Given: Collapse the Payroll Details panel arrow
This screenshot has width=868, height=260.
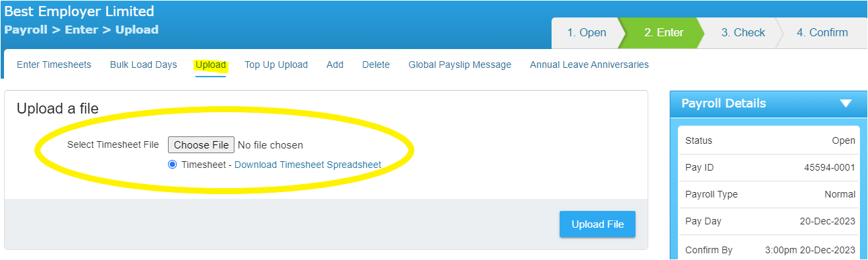Looking at the screenshot, I should point(846,103).
